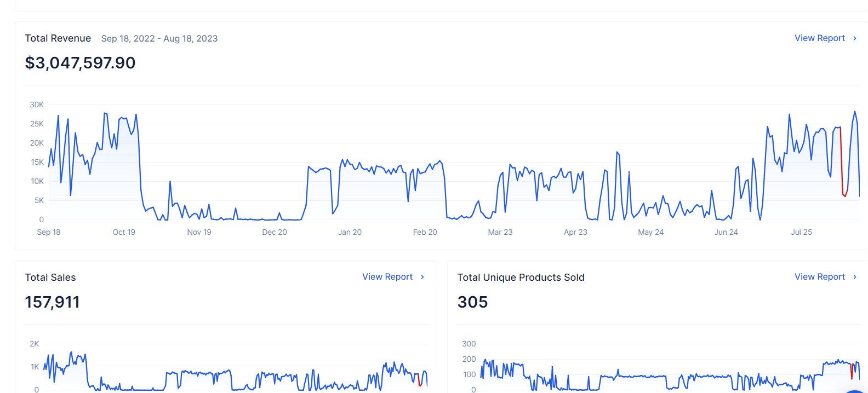Click the Total Unique Products Sold heading
Screen dimensions: 868x393
point(521,278)
